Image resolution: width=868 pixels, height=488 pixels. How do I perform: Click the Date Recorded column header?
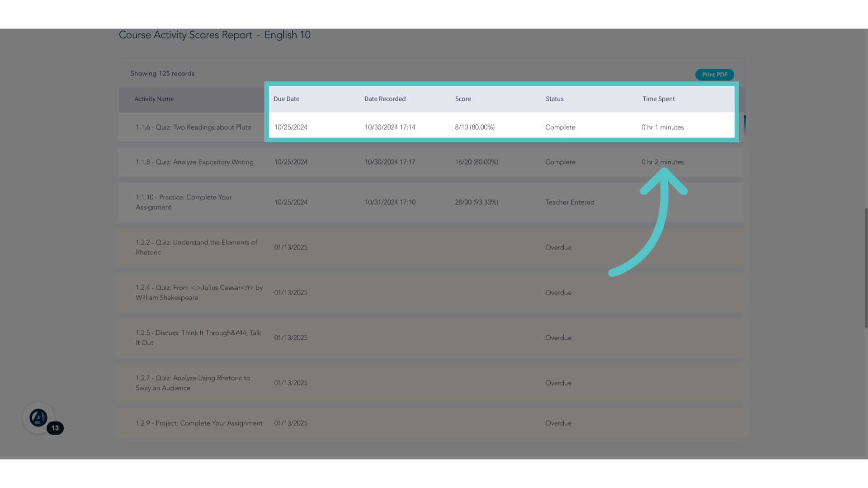click(x=385, y=99)
